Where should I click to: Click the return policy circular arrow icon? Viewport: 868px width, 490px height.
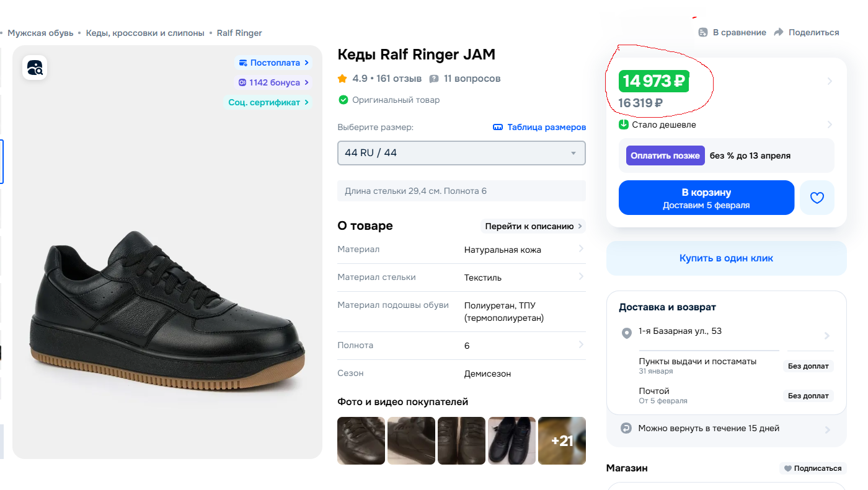click(626, 428)
